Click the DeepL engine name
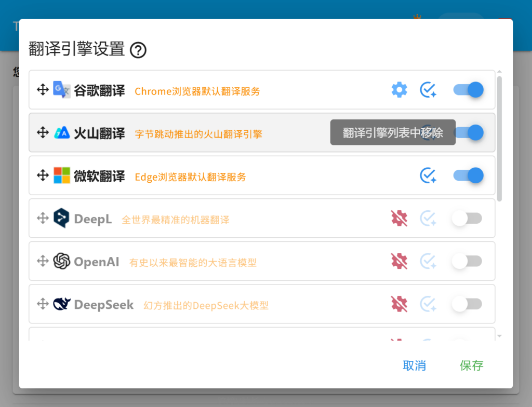This screenshot has height=407, width=532. [x=93, y=219]
